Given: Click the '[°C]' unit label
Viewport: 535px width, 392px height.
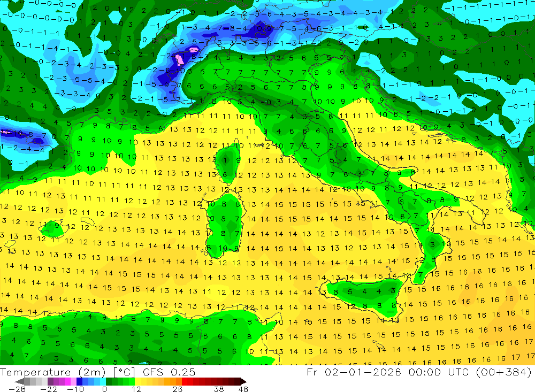Looking at the screenshot, I should click(x=124, y=372).
